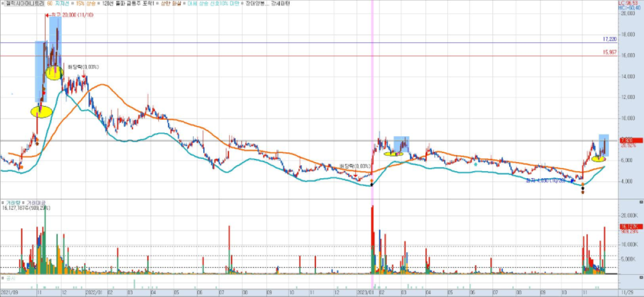Viewport: 644px width, 297px height.
Task: Toggle the 대세 상승 신호10% 미만 indicator
Action: tap(213, 3)
